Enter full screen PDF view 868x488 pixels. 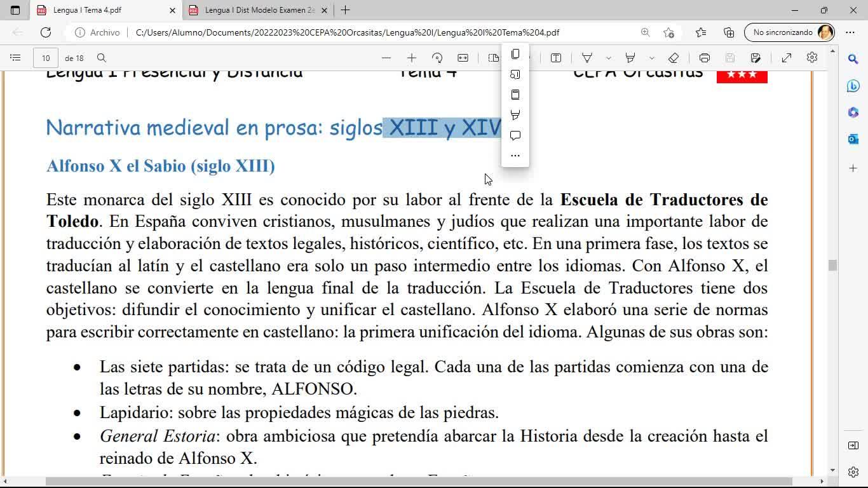click(787, 58)
